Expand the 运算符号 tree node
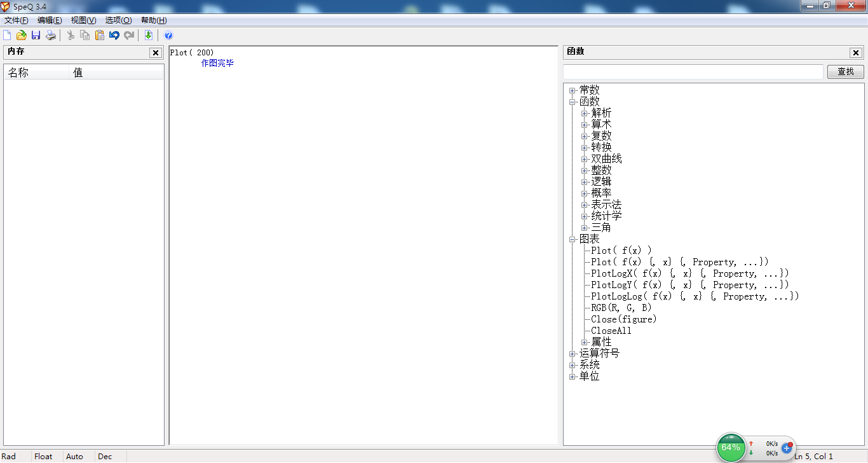Screen dimensions: 868x463 point(573,354)
